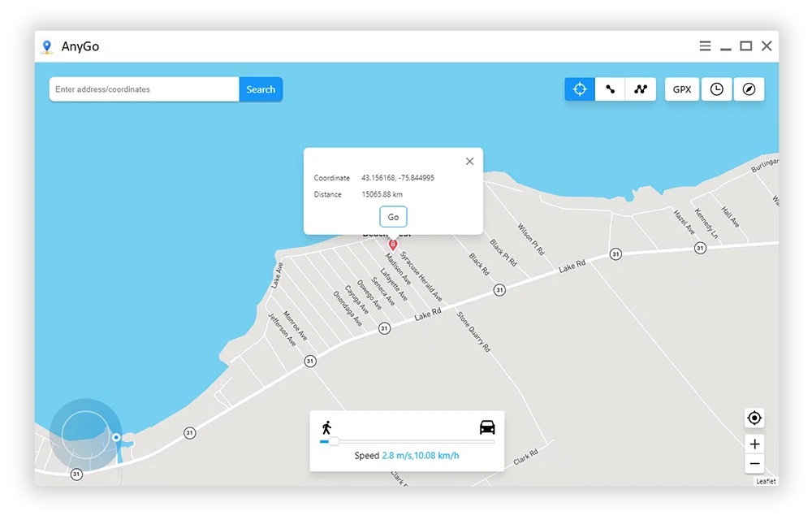This screenshot has width=812, height=520.
Task: Select the two-spot route mode icon
Action: tap(610, 89)
